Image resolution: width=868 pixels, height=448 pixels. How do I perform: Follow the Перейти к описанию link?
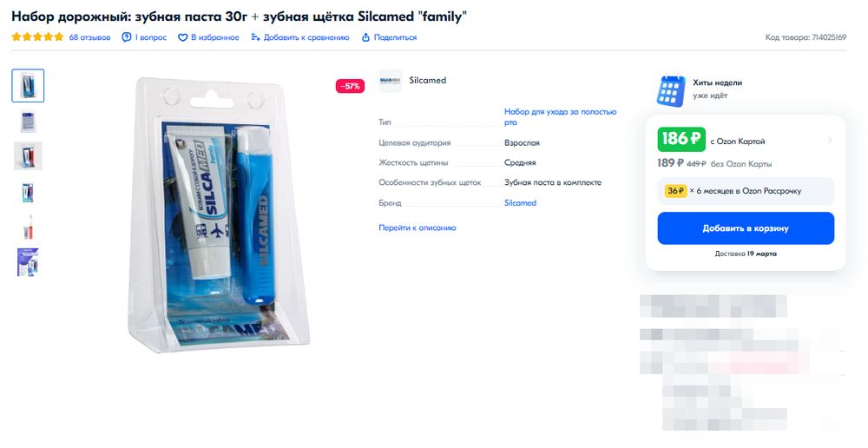(417, 227)
